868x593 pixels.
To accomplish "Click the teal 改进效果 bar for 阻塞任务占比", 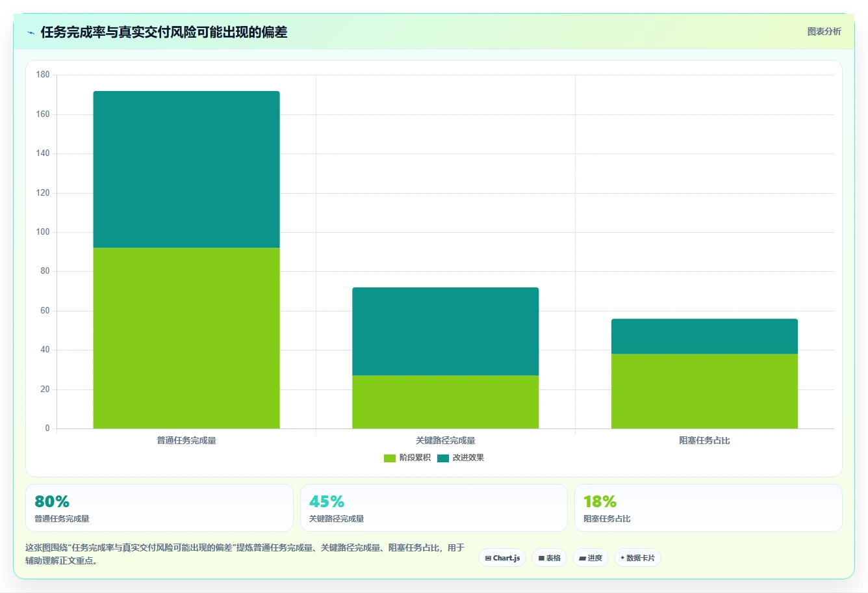I will click(x=704, y=336).
